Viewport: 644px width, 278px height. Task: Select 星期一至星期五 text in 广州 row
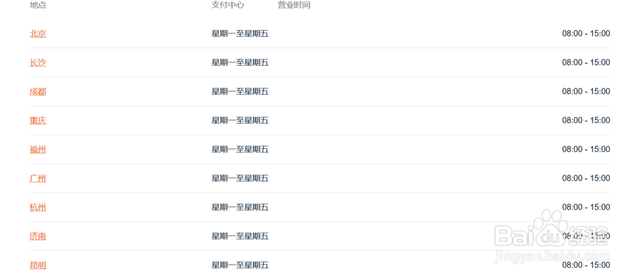click(x=240, y=178)
